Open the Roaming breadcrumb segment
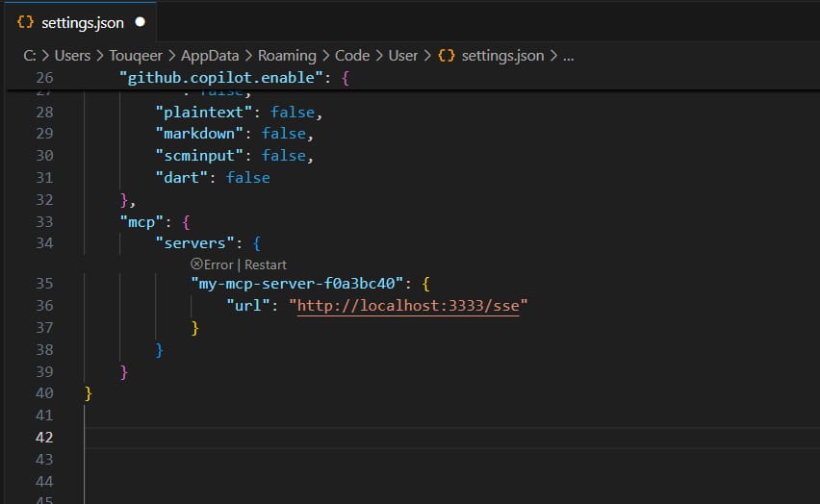 point(287,56)
